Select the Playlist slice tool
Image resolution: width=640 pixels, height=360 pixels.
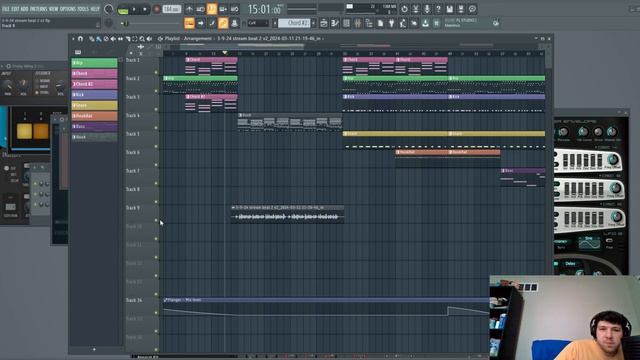128,39
